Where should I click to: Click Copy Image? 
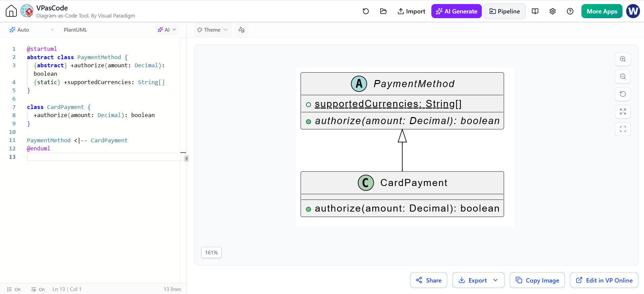pyautogui.click(x=537, y=280)
